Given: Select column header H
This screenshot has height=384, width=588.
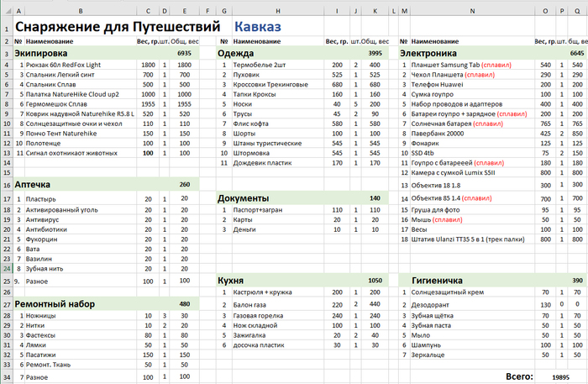Looking at the screenshot, I should [276, 9].
